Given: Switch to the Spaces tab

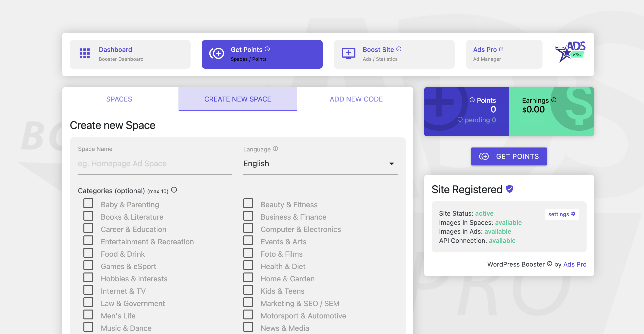Looking at the screenshot, I should click(x=119, y=99).
